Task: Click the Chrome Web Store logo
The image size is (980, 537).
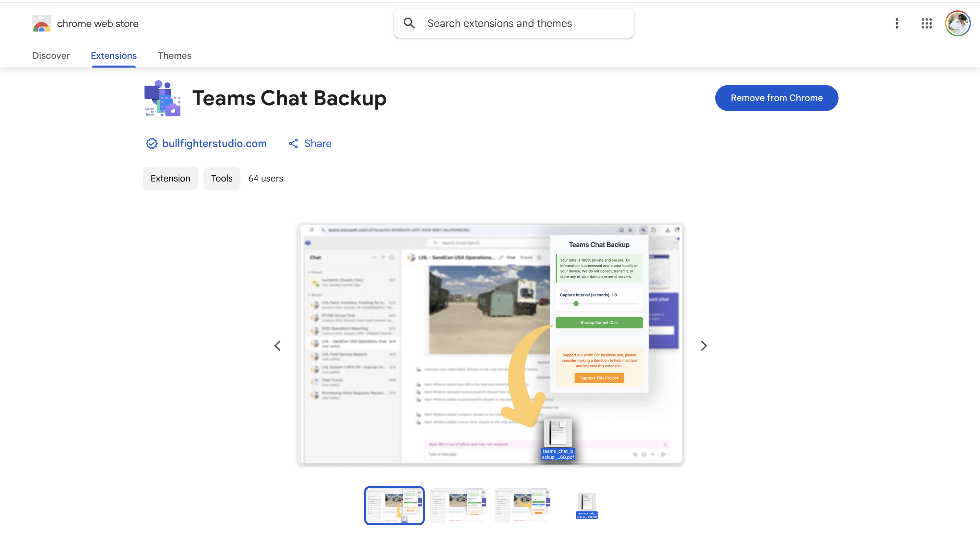Action: pyautogui.click(x=41, y=23)
